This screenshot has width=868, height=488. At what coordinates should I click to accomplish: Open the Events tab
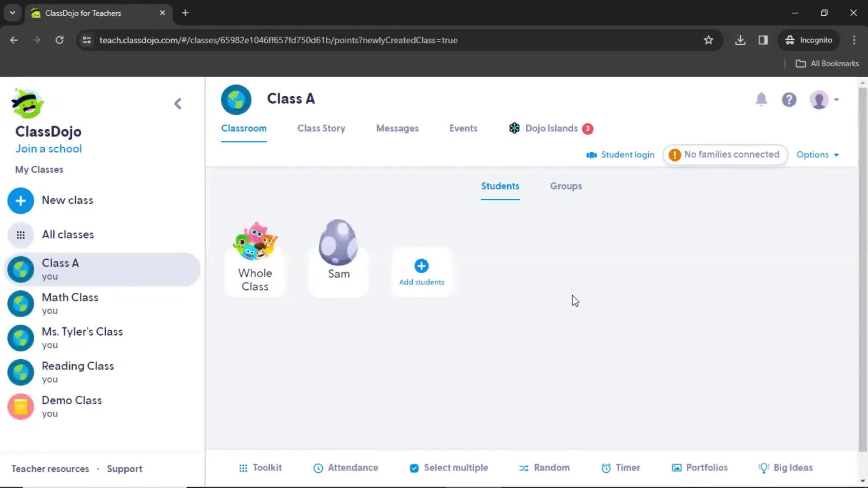click(463, 128)
